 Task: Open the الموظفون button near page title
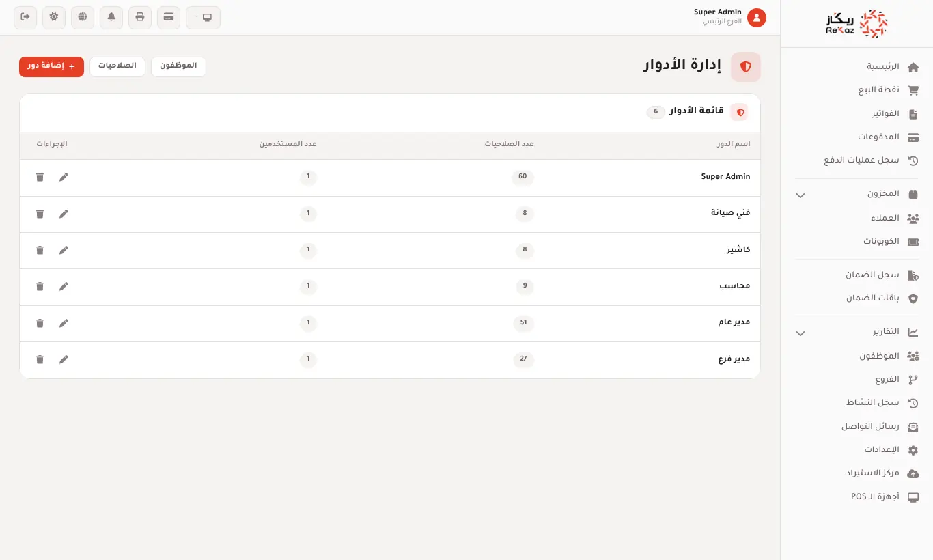click(178, 66)
